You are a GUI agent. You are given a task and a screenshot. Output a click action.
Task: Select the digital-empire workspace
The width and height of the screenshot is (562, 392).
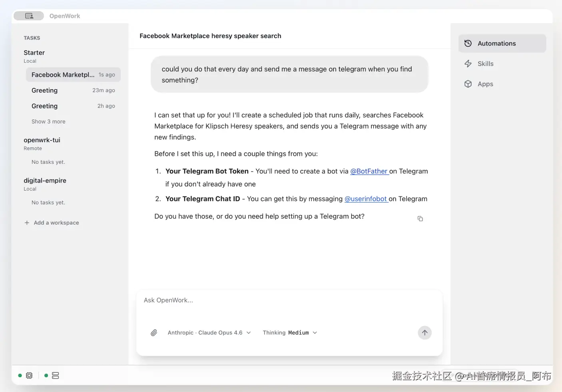pyautogui.click(x=45, y=181)
